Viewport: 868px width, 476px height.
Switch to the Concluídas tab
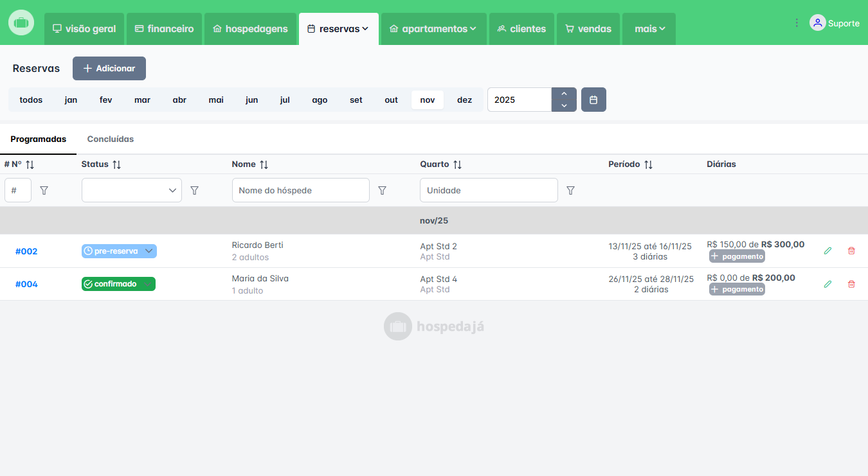(x=111, y=139)
